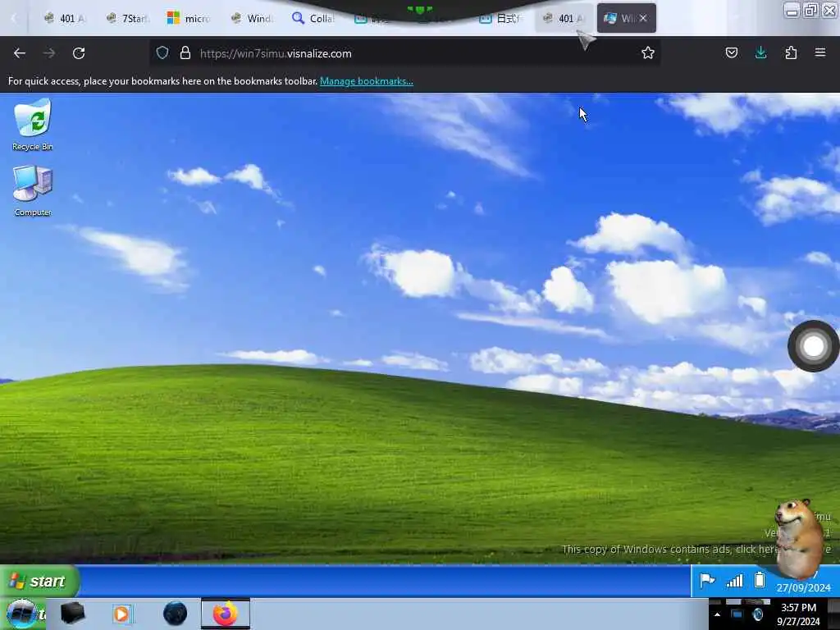The image size is (840, 630).
Task: Go back using the browser back arrow
Action: click(x=20, y=53)
